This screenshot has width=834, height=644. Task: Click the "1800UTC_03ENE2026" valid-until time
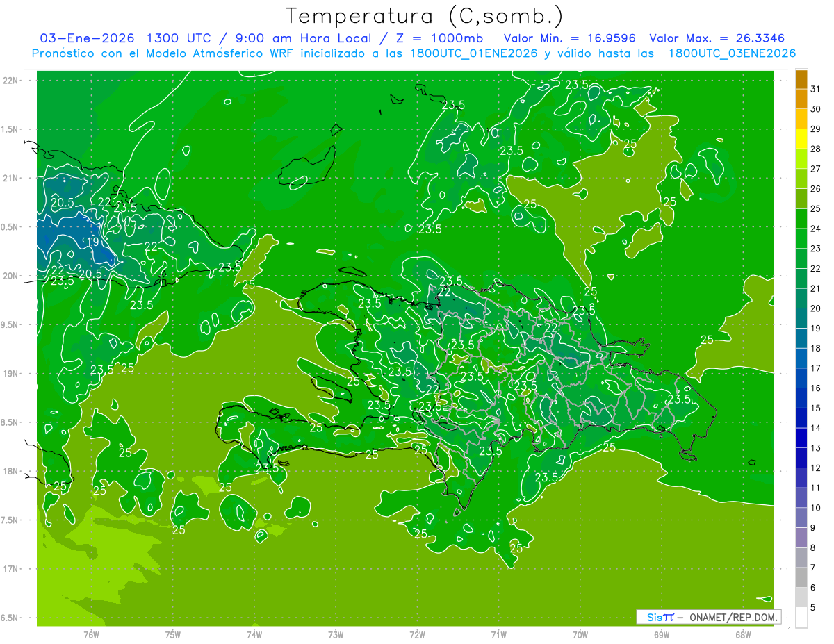point(732,53)
